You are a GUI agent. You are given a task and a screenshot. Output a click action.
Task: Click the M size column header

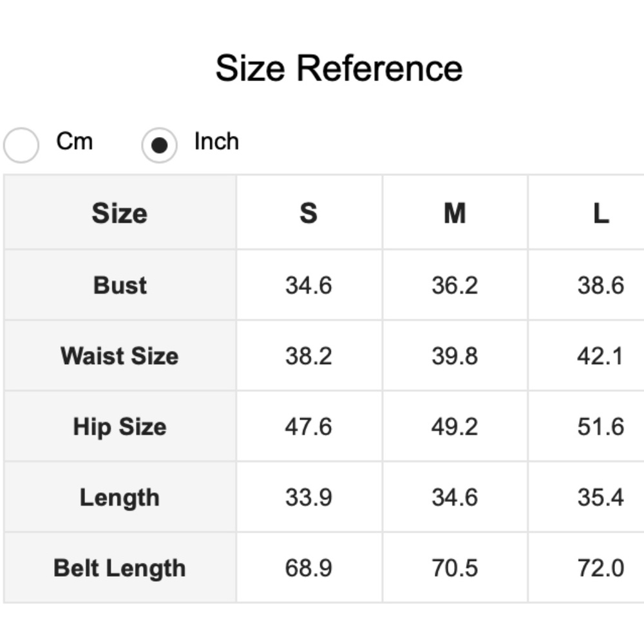[x=455, y=213]
